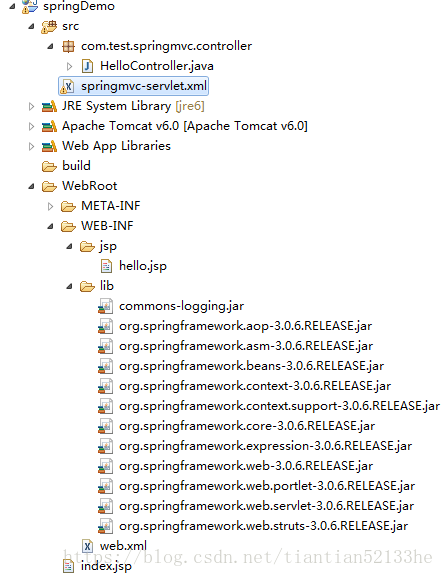444x577 pixels.
Task: Collapse the lib folder node
Action: (70, 286)
